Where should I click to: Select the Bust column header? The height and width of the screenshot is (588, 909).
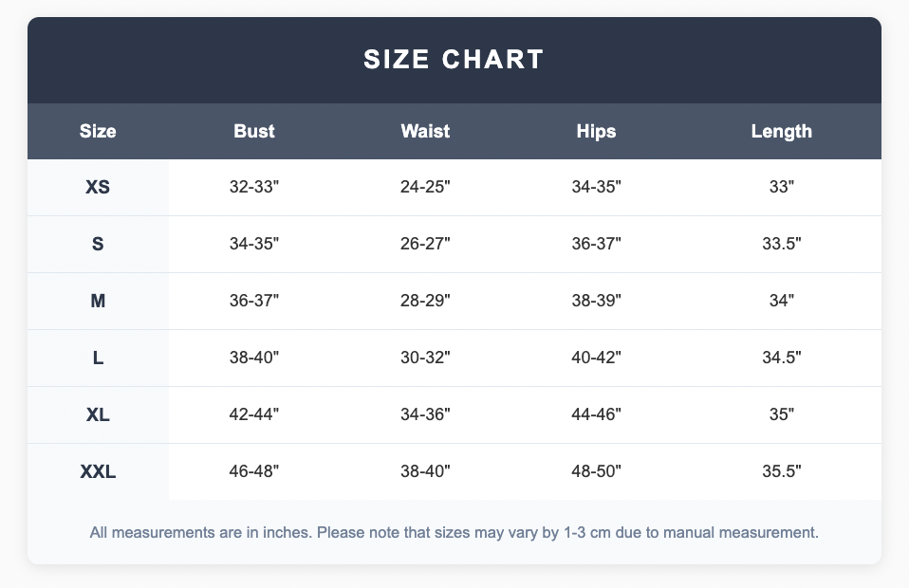(x=254, y=132)
